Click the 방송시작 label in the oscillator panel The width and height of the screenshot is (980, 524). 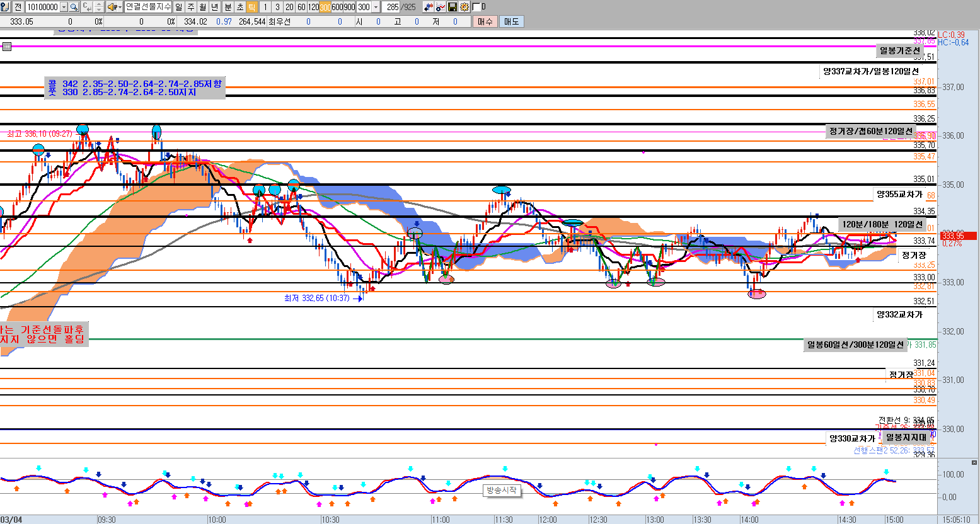tap(502, 490)
